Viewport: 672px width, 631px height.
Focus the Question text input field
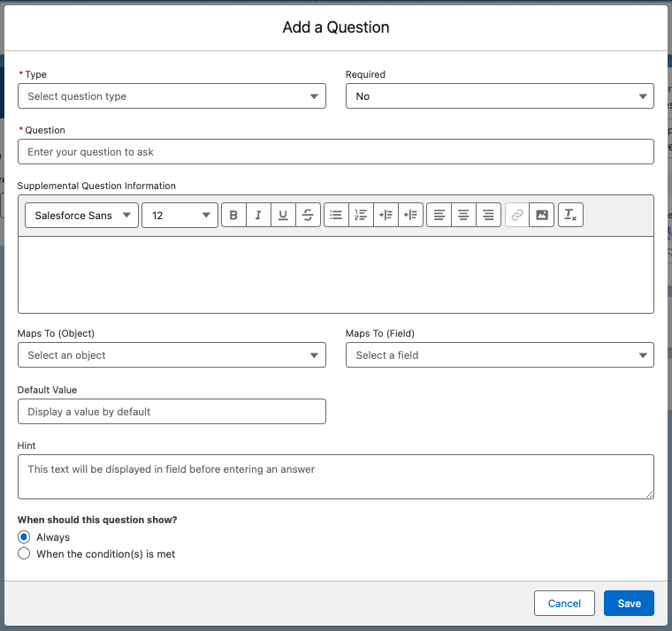[x=336, y=152]
